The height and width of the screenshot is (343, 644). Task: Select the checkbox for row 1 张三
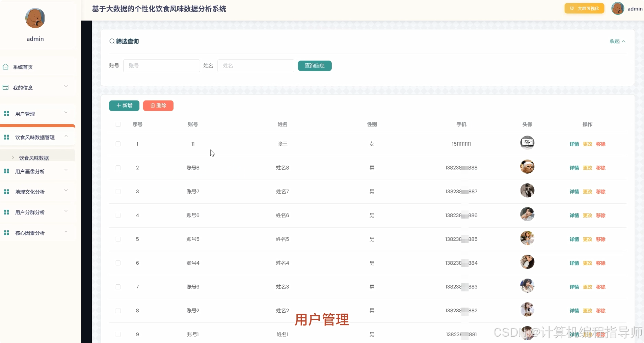click(x=117, y=144)
